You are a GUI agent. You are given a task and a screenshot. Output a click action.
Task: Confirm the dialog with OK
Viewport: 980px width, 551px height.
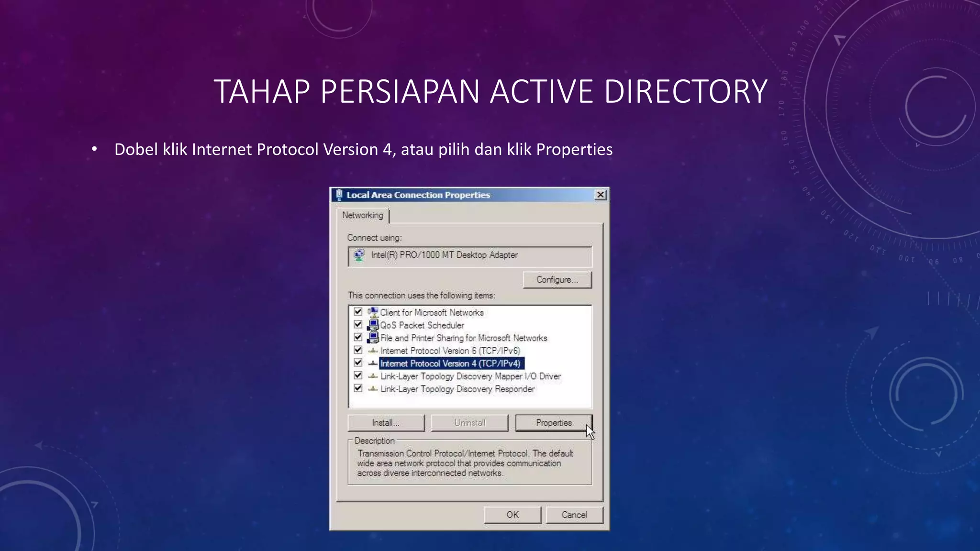coord(512,515)
